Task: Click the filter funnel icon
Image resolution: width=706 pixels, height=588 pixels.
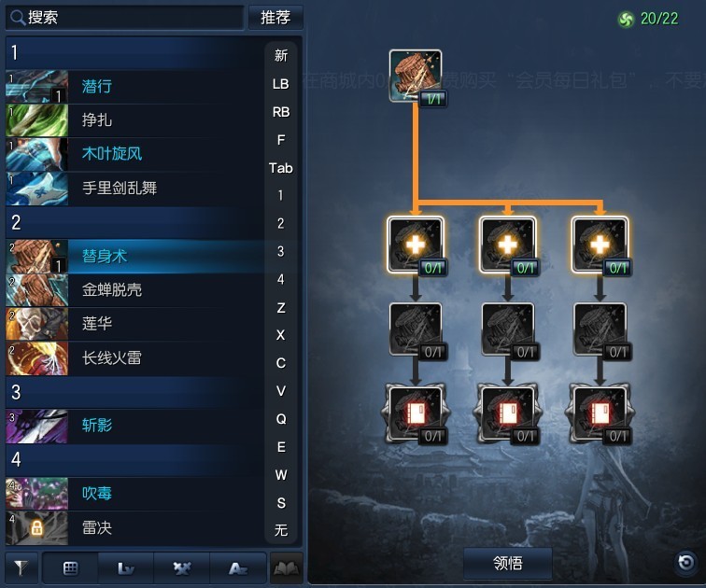Action: point(21,567)
